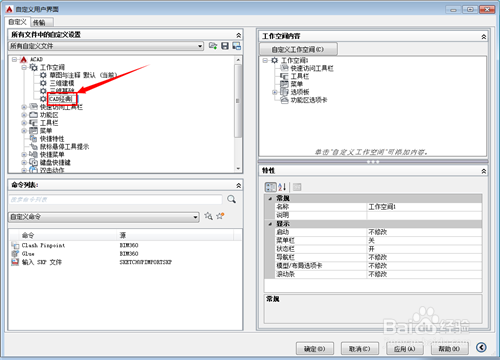Collapse the 命令列表 pane
Screen dimensions: 500x360
[x=238, y=185]
